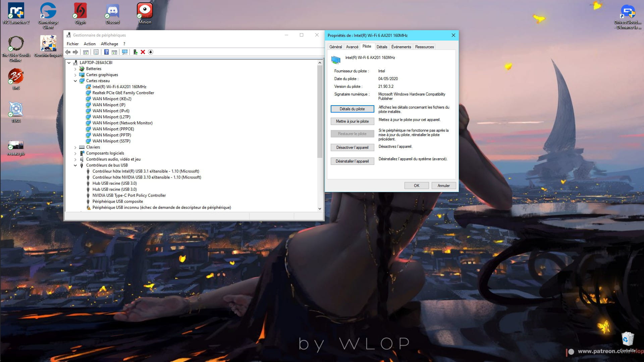The height and width of the screenshot is (362, 644).
Task: Open the BnS desktop shortcut
Action: coord(16,79)
